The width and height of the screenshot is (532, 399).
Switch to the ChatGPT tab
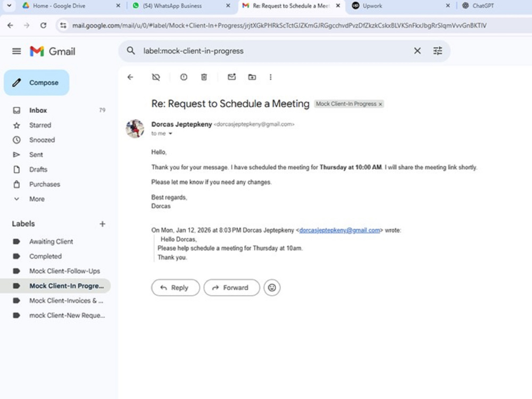[x=483, y=6]
